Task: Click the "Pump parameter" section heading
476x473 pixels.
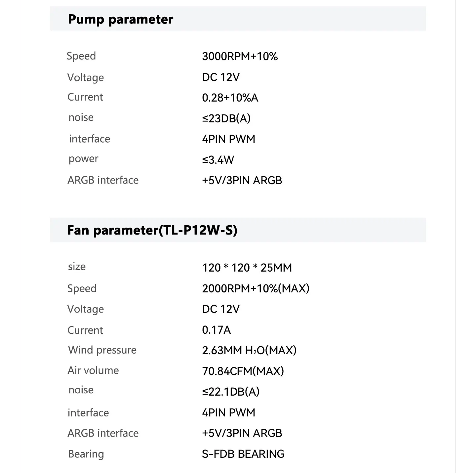Action: click(120, 20)
